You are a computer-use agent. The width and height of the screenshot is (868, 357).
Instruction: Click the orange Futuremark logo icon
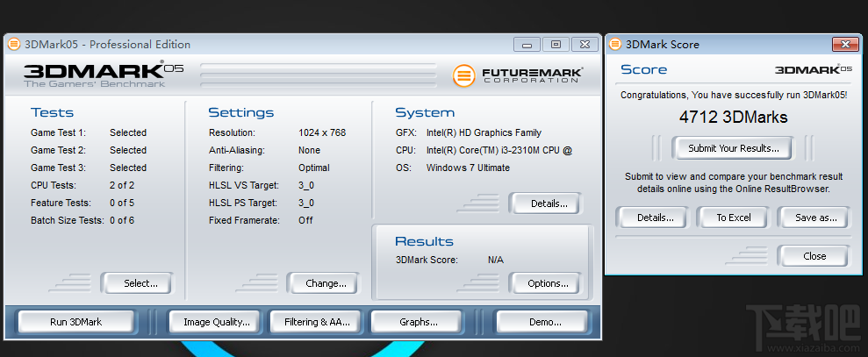point(464,75)
